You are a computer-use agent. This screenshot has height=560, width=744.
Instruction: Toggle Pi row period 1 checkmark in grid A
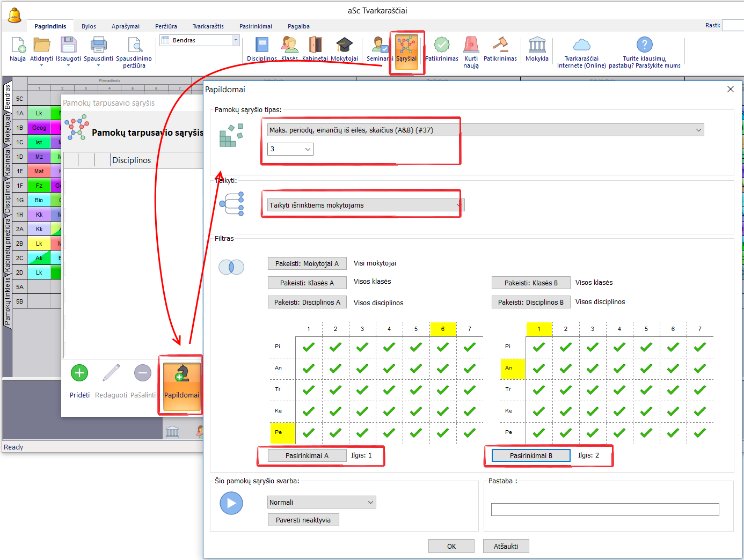tap(309, 347)
